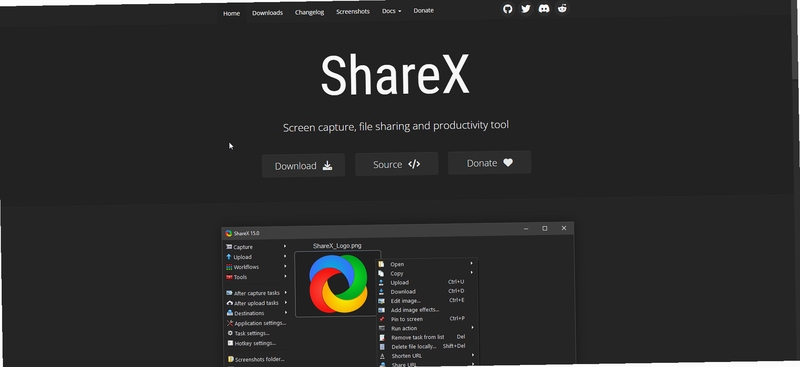Choose Download Ctrl+D in the context menu

(427, 291)
